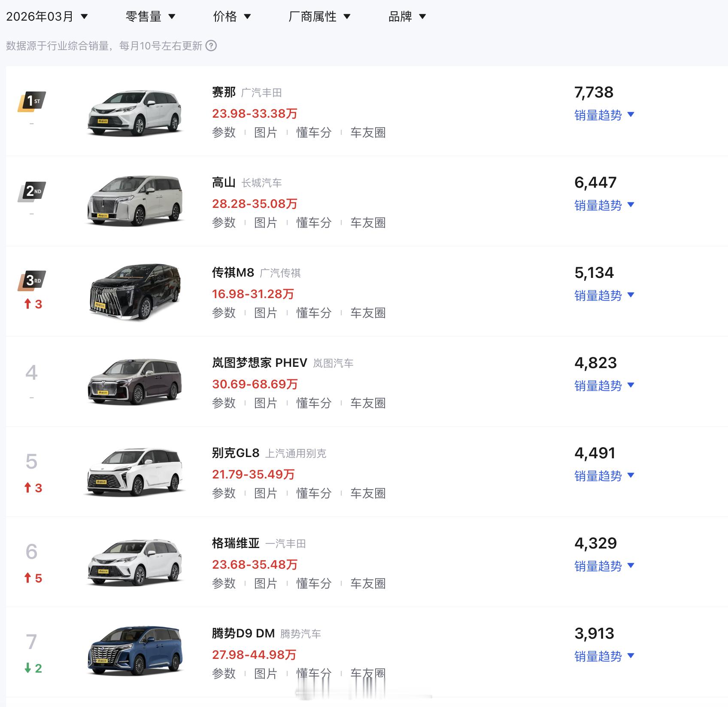Click the 传祺M8 car thumbnail image
The height and width of the screenshot is (707, 728).
[x=135, y=292]
